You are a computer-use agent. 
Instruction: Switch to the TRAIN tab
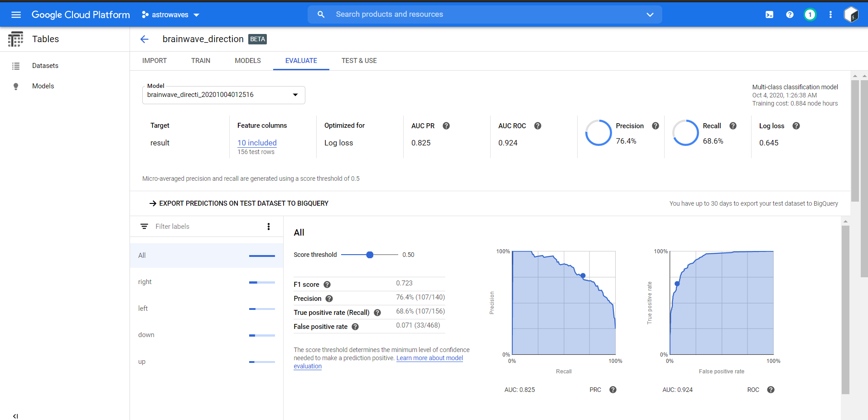(x=201, y=61)
